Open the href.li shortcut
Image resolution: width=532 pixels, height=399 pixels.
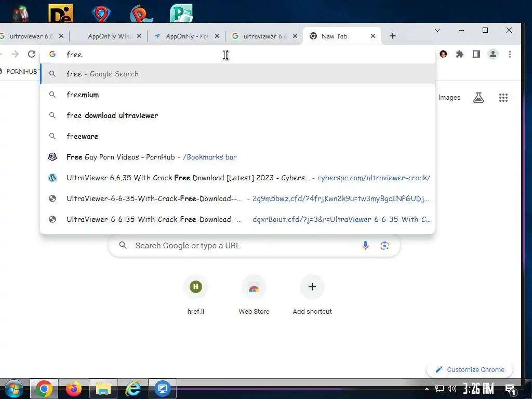196,295
